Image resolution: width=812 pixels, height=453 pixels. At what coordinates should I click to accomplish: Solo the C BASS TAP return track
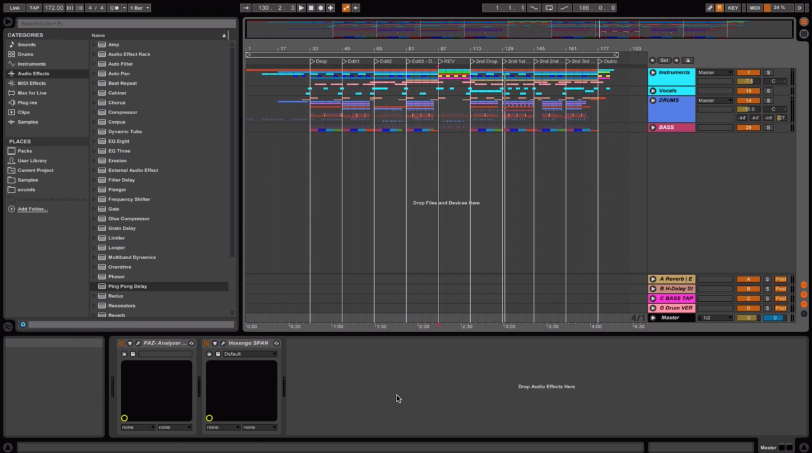tap(767, 299)
